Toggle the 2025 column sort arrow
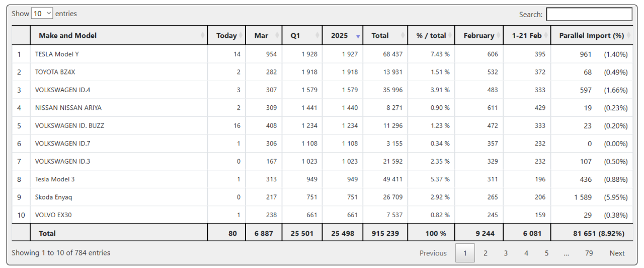This screenshot has width=644, height=268. pyautogui.click(x=358, y=36)
